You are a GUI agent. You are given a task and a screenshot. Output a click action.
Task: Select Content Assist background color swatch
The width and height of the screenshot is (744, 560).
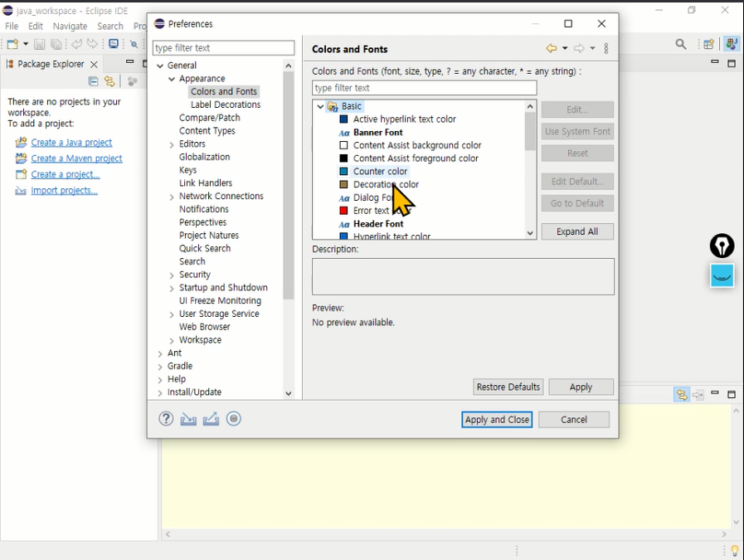coord(343,145)
